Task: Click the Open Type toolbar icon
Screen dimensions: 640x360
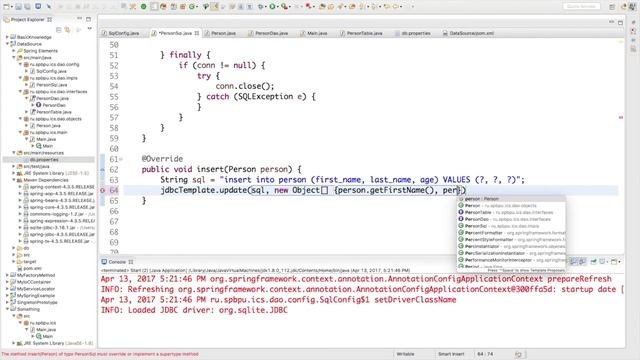Action: point(322,7)
